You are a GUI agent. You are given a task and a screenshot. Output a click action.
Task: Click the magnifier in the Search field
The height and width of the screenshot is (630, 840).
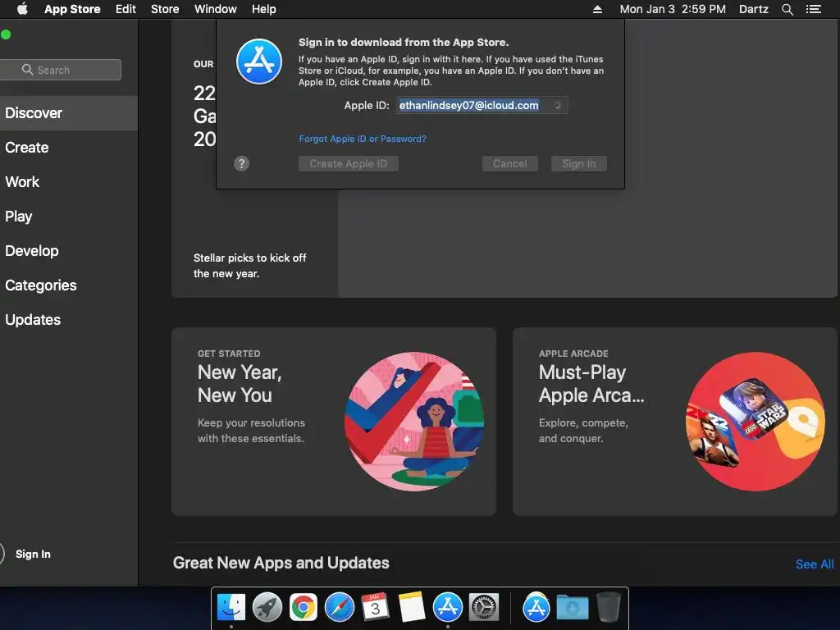tap(27, 70)
